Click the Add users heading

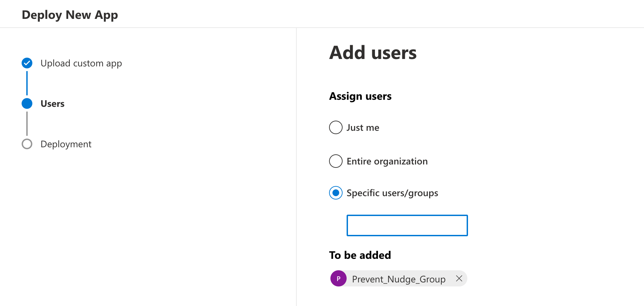[373, 53]
